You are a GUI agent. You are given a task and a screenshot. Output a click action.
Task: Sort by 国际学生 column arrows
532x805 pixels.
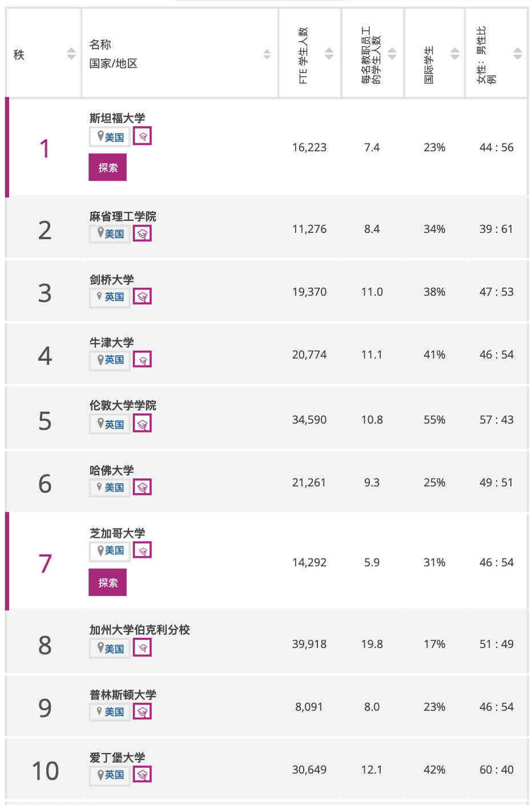pyautogui.click(x=455, y=54)
